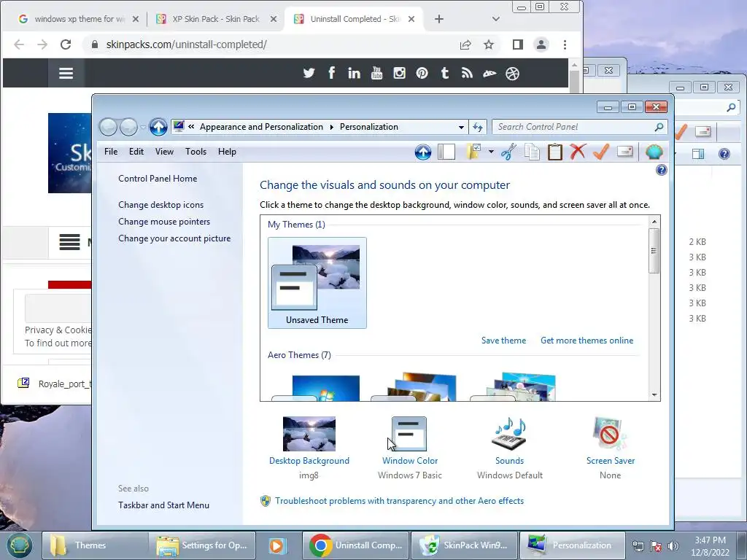This screenshot has height=560, width=747.
Task: Toggle preview pane icon in background Explorer window
Action: [698, 154]
